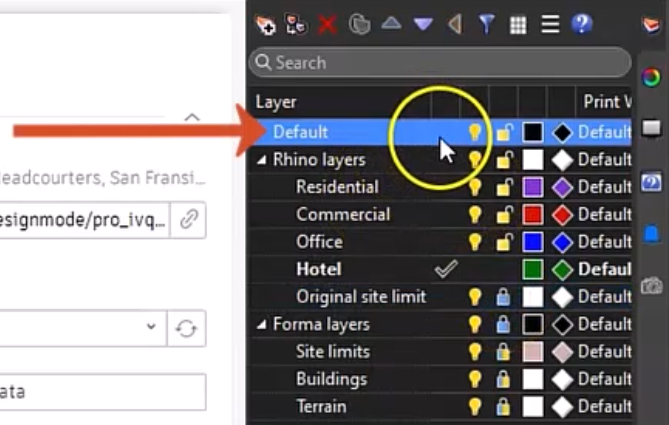Move layer down with the purple triangle
Image resolution: width=669 pixels, height=425 pixels.
[423, 24]
